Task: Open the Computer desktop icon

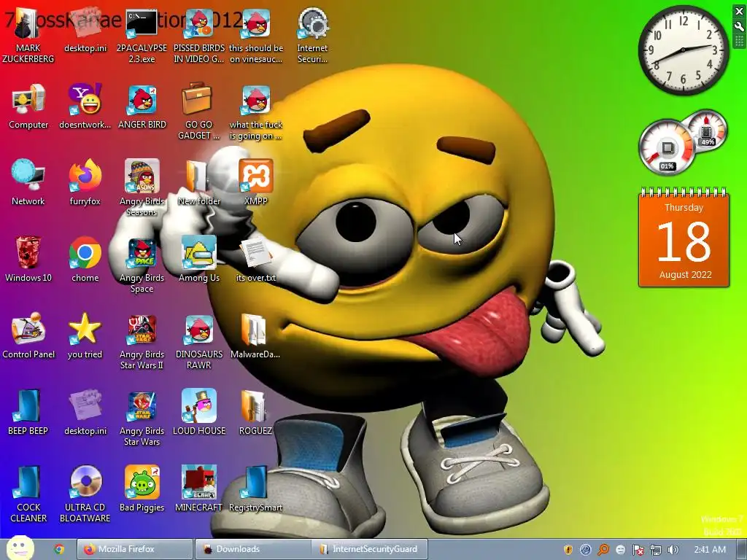Action: pyautogui.click(x=28, y=106)
